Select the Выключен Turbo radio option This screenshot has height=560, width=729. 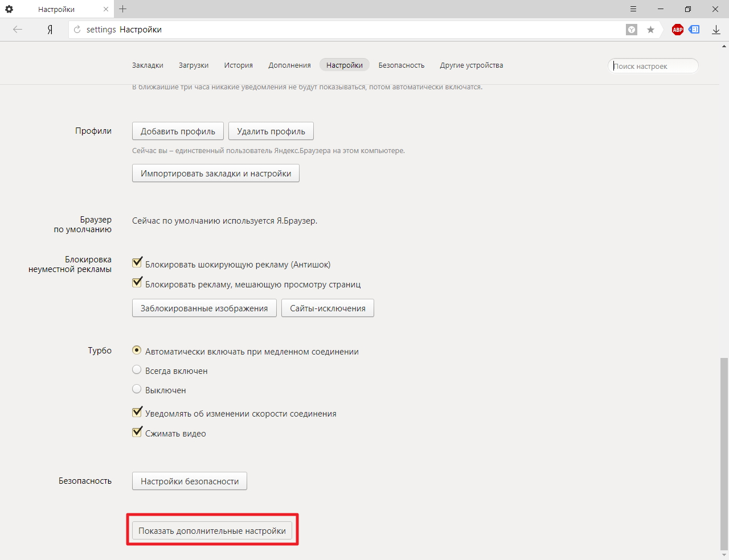coord(137,389)
